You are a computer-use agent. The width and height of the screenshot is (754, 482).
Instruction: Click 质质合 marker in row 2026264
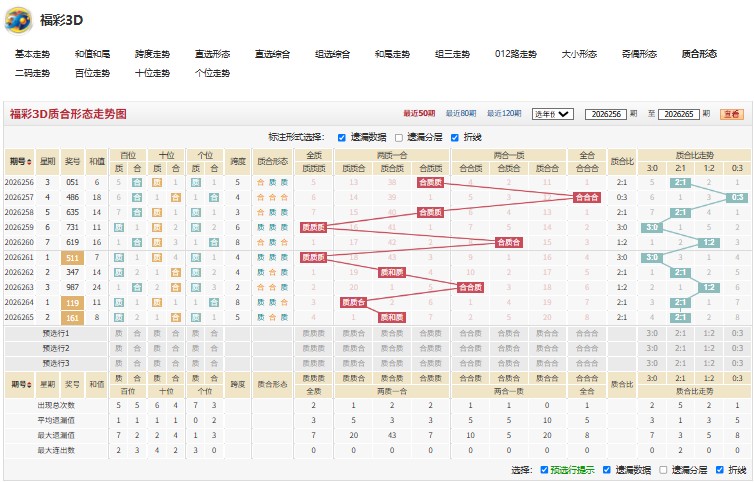click(x=353, y=303)
